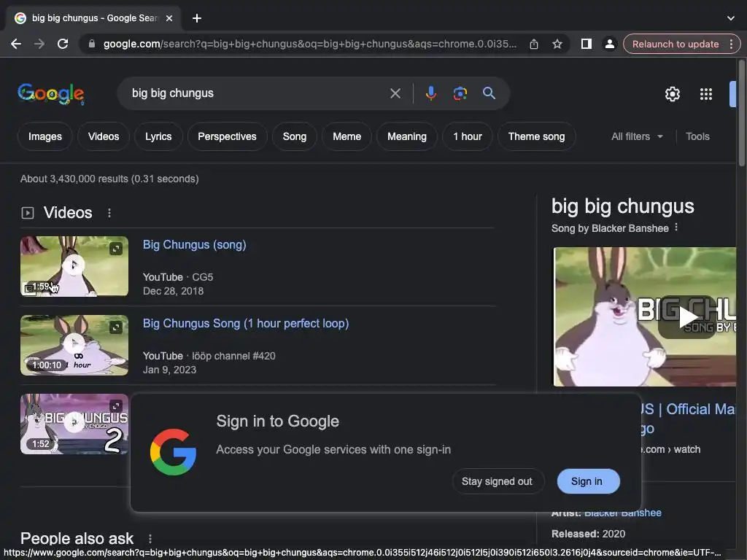This screenshot has width=747, height=560.
Task: Open the Chrome three-dot menu on Relaunch button
Action: pyautogui.click(x=731, y=44)
